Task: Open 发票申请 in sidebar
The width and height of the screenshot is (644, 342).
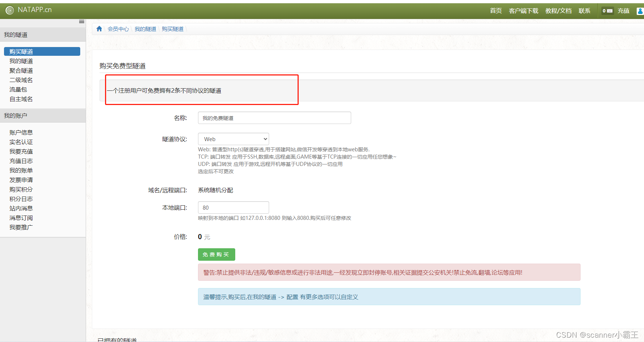Action: click(21, 180)
